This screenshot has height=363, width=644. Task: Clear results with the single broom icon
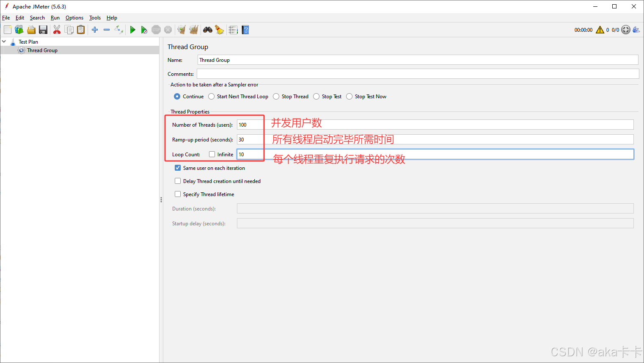pyautogui.click(x=182, y=30)
